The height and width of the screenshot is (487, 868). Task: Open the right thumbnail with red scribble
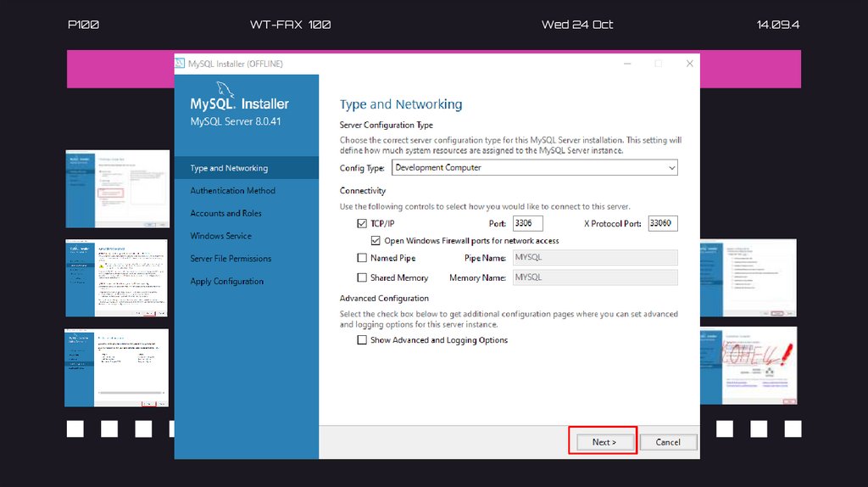748,366
